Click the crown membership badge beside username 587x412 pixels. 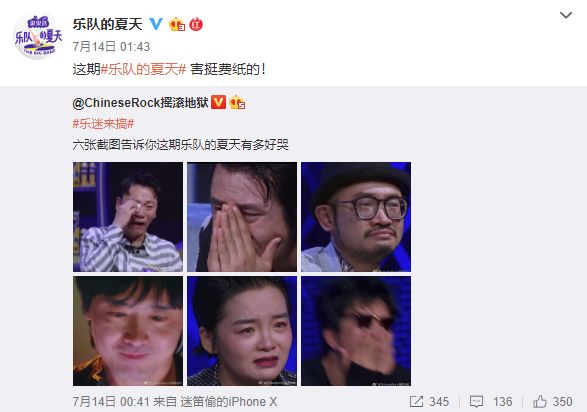(x=177, y=24)
